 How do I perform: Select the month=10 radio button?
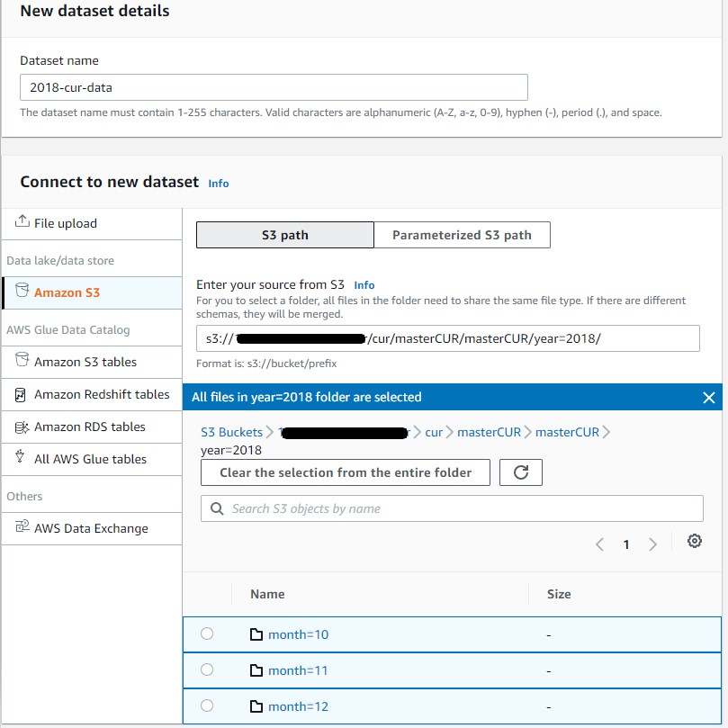(x=207, y=634)
